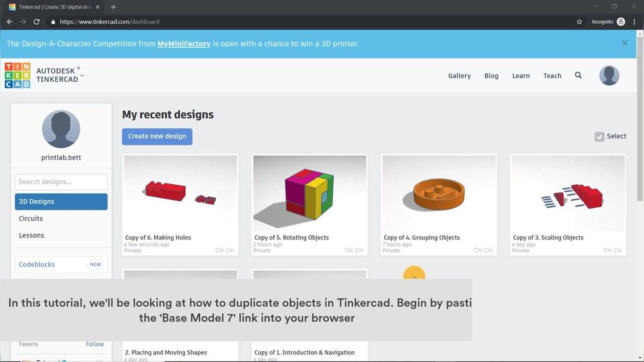
Task: Click the browser address bar URL
Action: 109,22
